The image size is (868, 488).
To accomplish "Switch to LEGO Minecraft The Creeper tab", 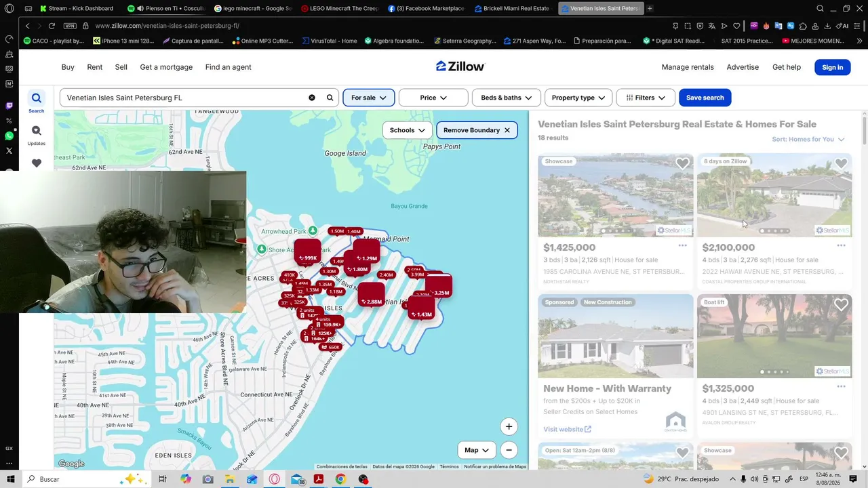I will 339,8.
